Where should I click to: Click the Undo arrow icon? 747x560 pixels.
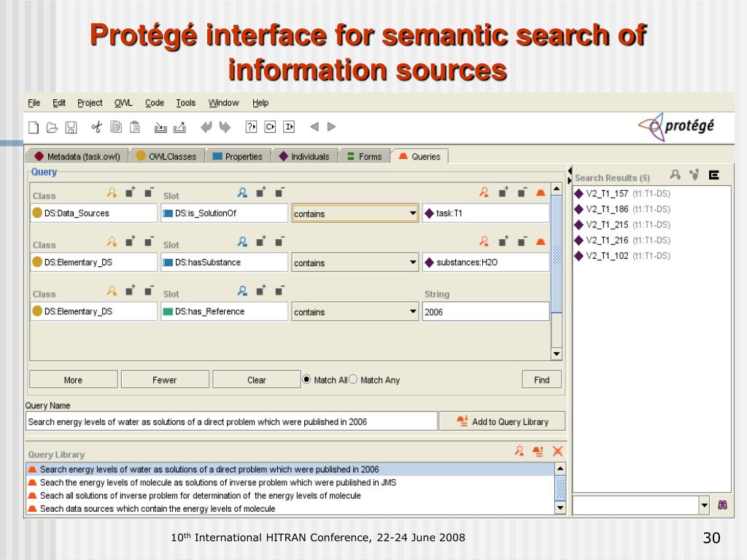[x=206, y=127]
